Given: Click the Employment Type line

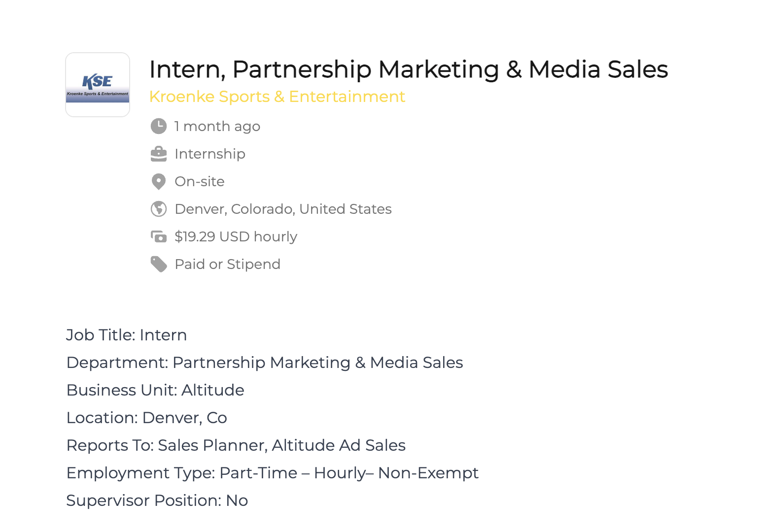Looking at the screenshot, I should (x=272, y=473).
